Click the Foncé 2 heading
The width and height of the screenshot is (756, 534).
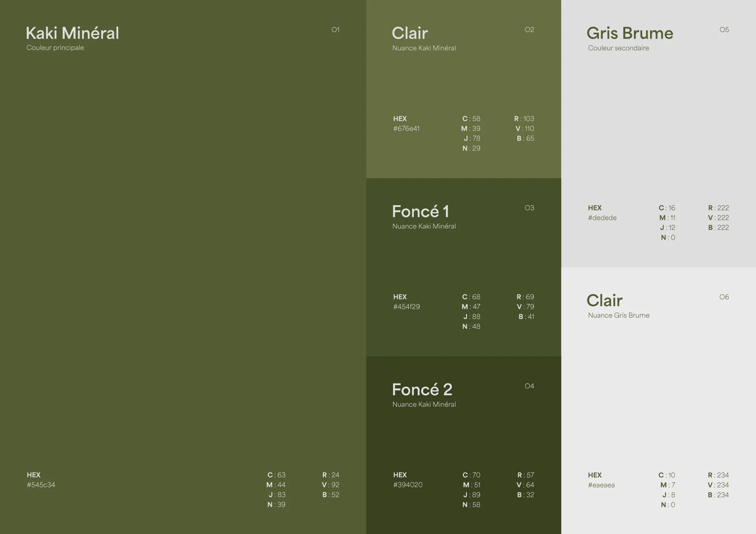422,390
